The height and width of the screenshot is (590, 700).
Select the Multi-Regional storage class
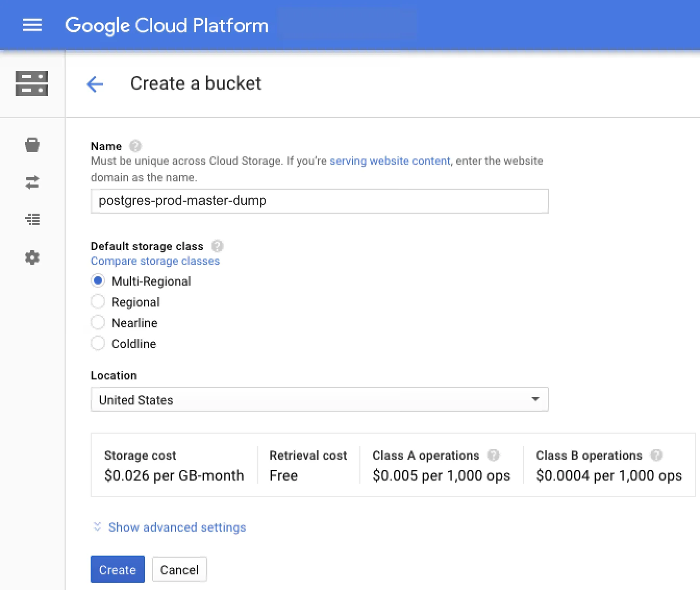coord(98,281)
